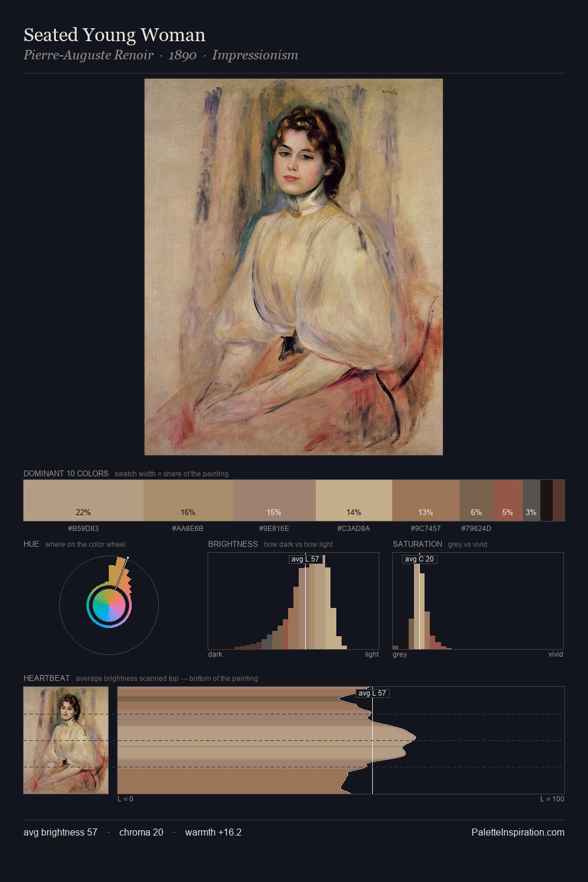Click the hue color wheel center
Viewport: 588px width, 882px height.
[109, 605]
